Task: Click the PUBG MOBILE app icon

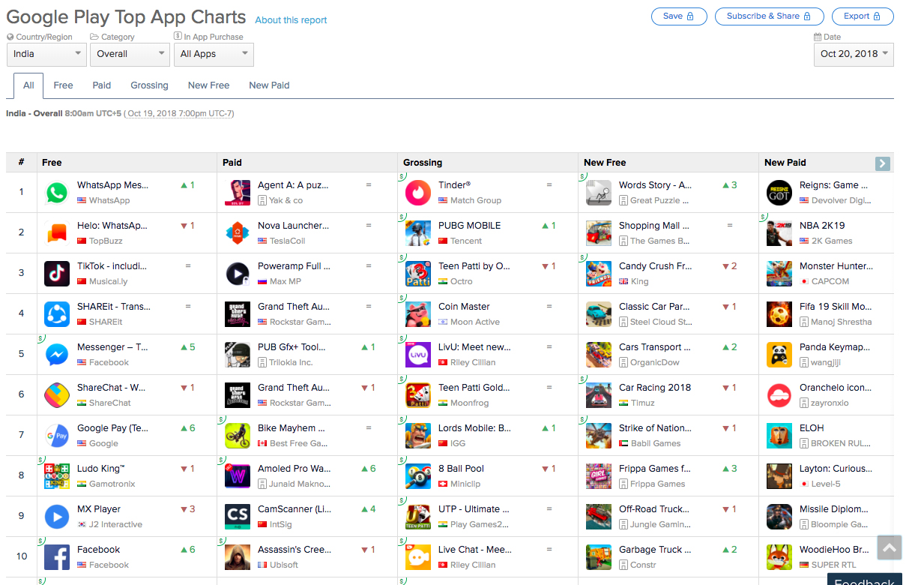Action: point(418,233)
